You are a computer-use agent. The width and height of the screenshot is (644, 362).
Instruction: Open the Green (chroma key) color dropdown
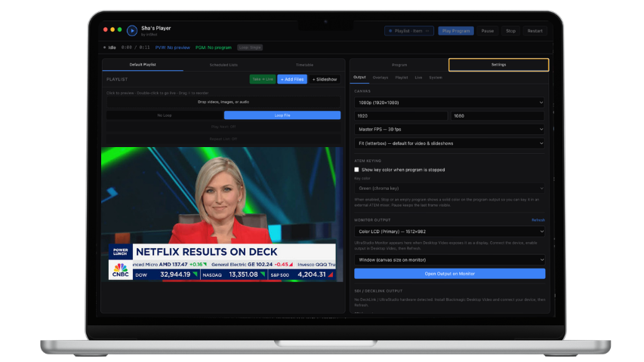(x=450, y=189)
